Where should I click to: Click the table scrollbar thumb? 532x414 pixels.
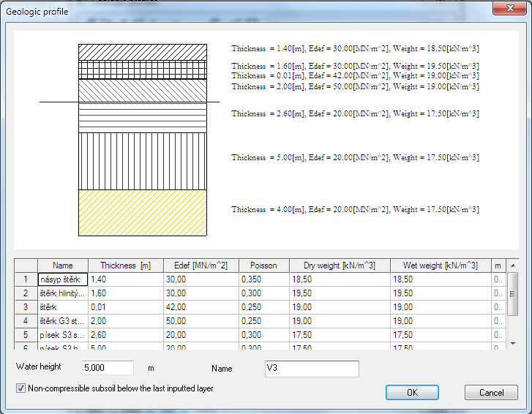pyautogui.click(x=513, y=293)
